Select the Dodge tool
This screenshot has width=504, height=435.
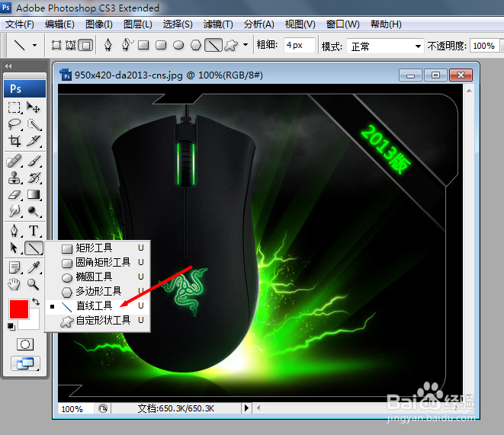tap(34, 211)
